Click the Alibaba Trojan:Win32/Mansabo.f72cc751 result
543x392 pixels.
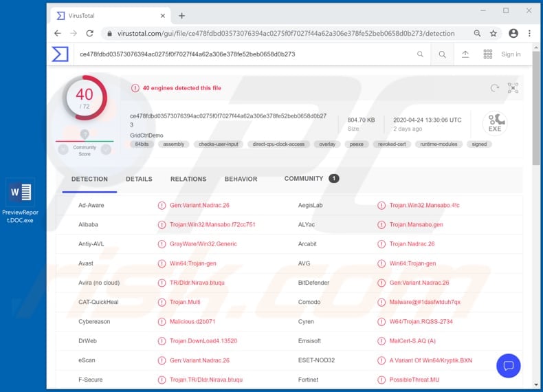pyautogui.click(x=212, y=225)
